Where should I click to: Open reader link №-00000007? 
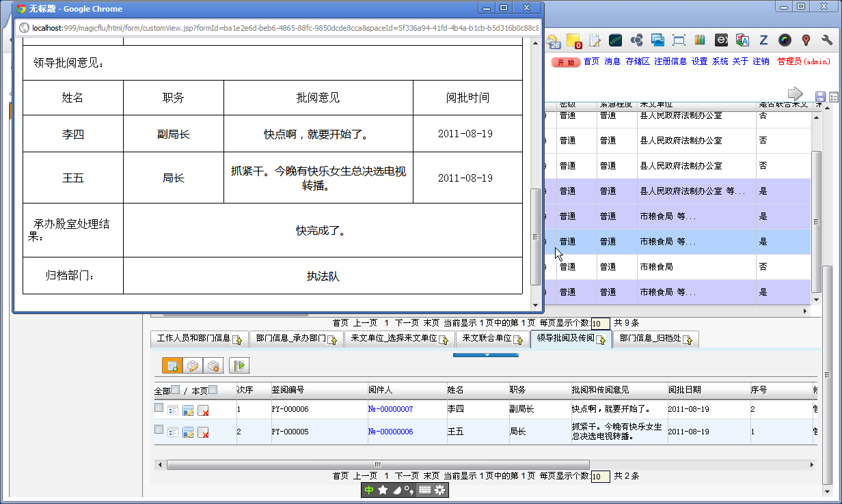[x=391, y=410]
